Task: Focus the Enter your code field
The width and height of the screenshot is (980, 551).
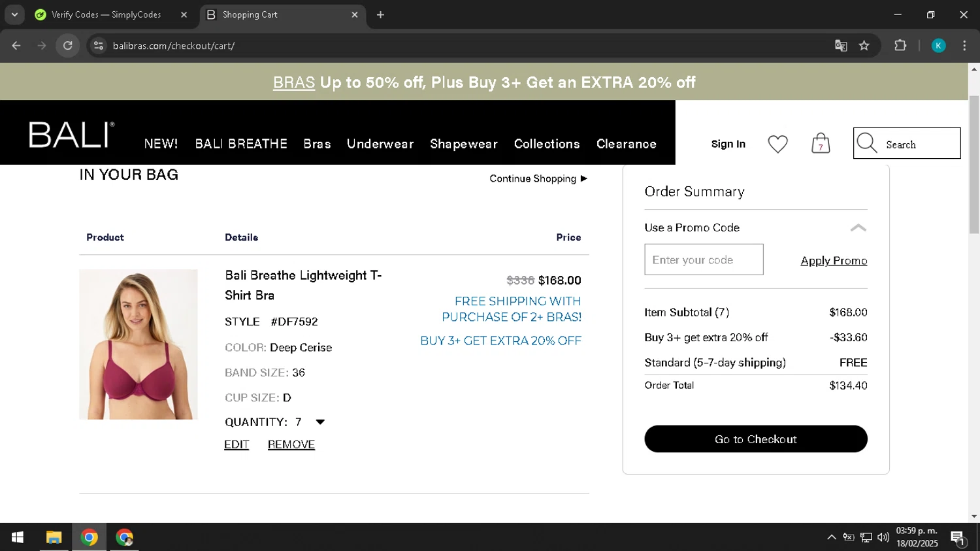Action: click(x=704, y=259)
